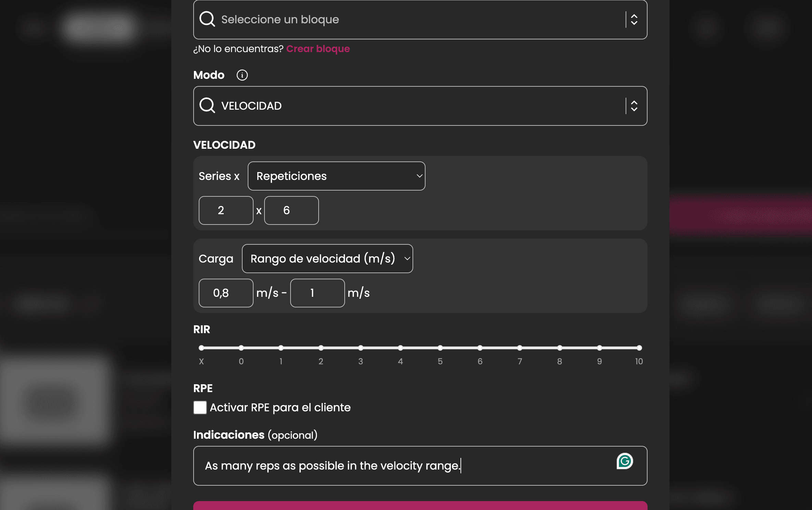
Task: Set RIR slider to 3
Action: click(360, 348)
